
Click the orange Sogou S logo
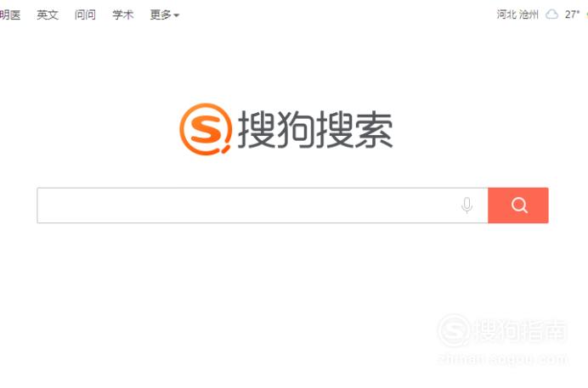206,129
